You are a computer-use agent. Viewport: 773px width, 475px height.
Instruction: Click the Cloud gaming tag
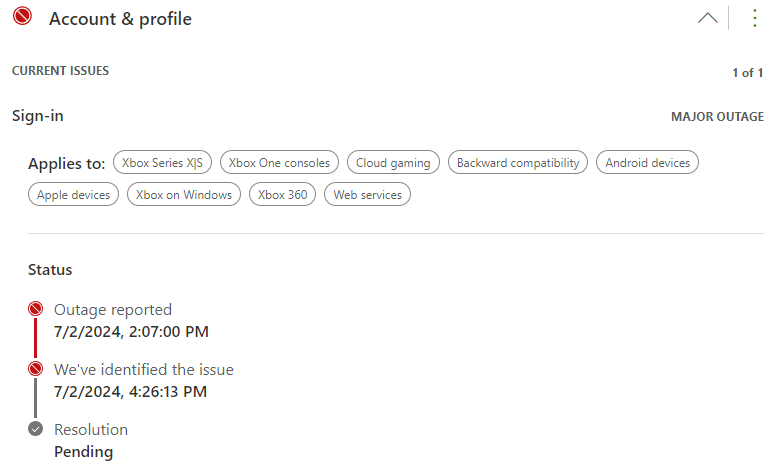click(x=393, y=162)
